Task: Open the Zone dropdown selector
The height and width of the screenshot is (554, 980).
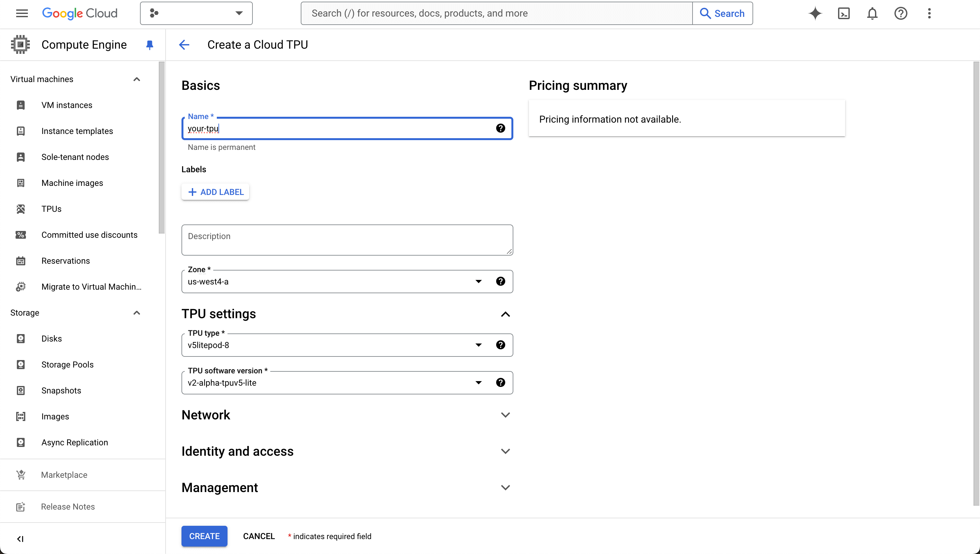Action: (479, 281)
